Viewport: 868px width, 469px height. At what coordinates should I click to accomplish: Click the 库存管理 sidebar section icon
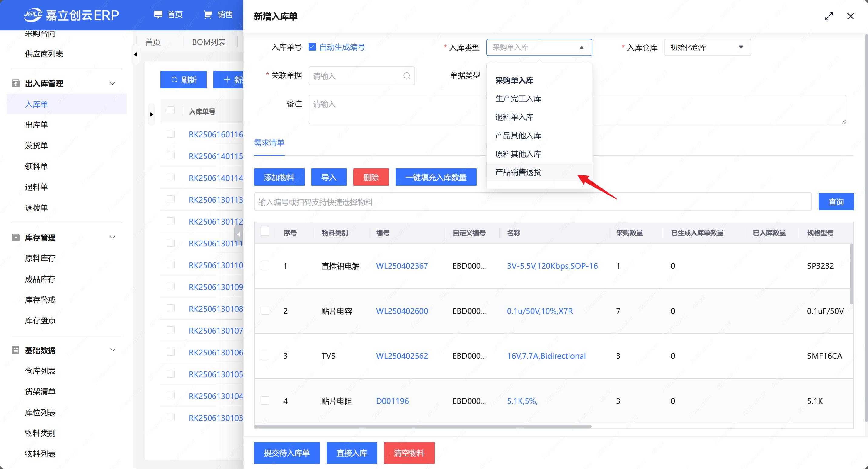15,237
